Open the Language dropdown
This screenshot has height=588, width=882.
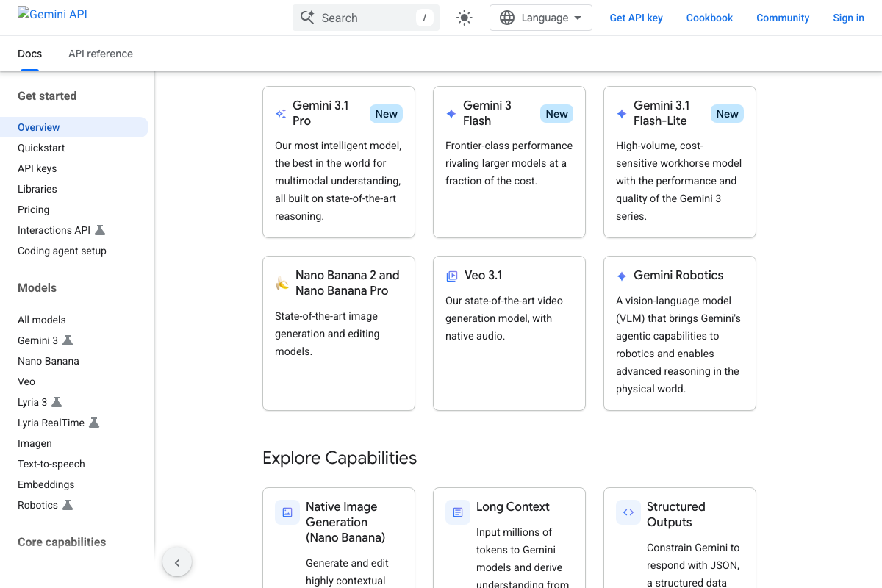[541, 18]
